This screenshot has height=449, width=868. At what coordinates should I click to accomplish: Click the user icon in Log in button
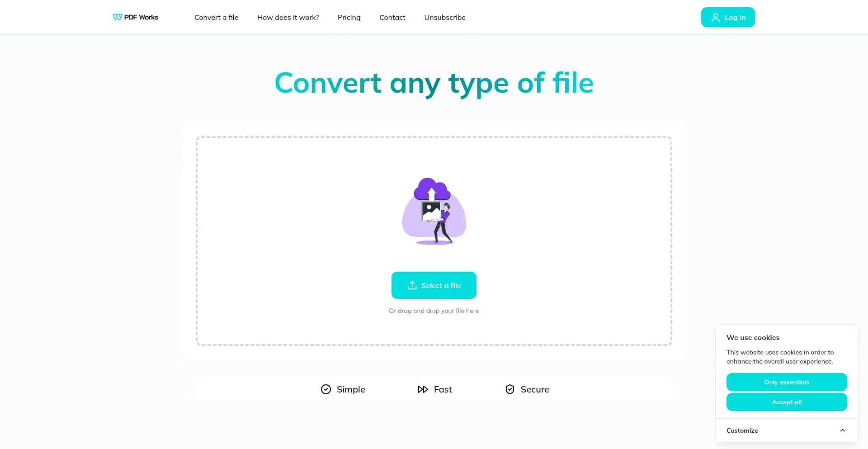point(715,17)
